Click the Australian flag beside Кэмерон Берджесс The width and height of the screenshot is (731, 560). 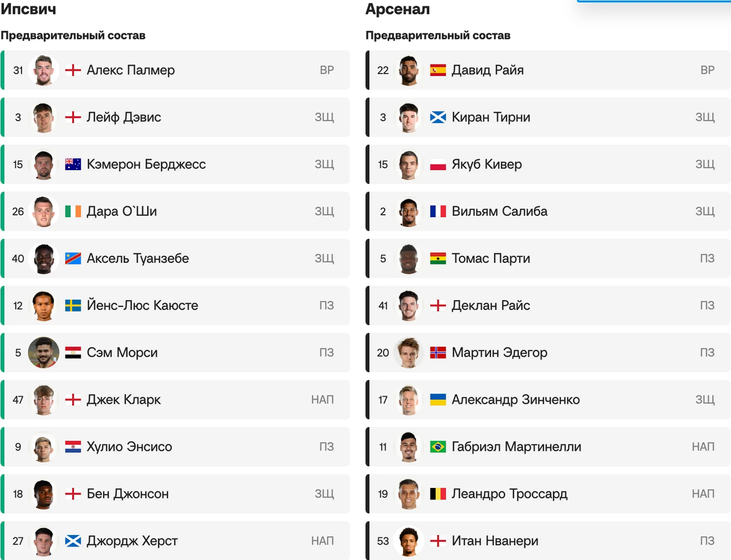click(x=73, y=164)
